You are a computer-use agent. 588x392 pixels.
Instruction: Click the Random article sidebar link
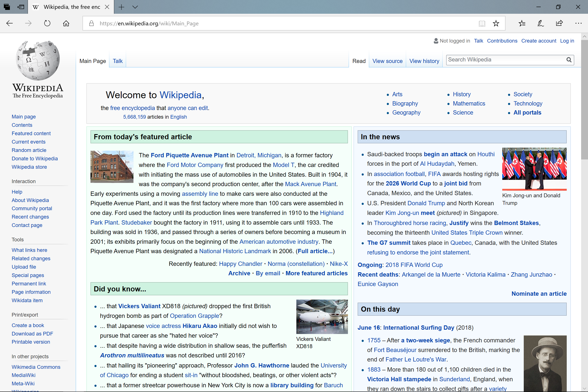tap(29, 150)
